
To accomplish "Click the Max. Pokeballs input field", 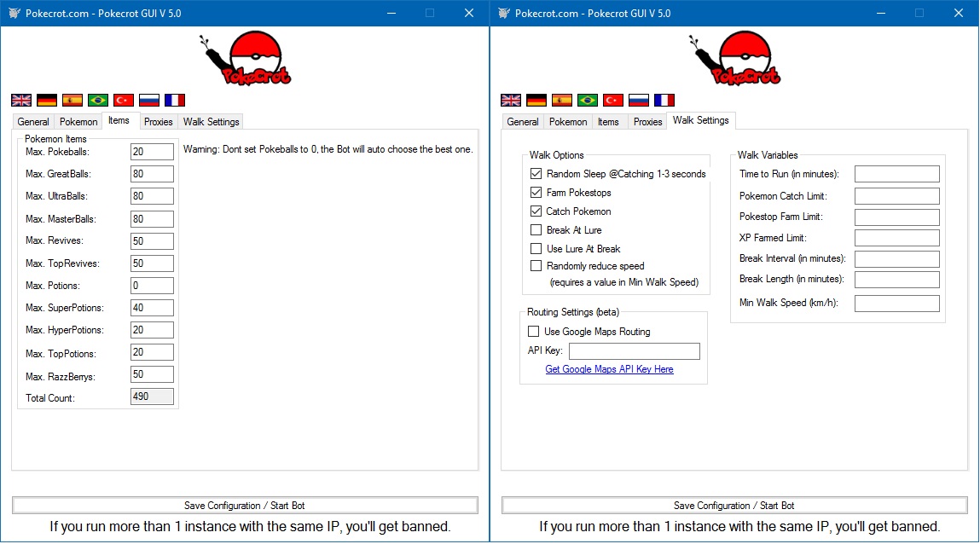I will tap(152, 152).
